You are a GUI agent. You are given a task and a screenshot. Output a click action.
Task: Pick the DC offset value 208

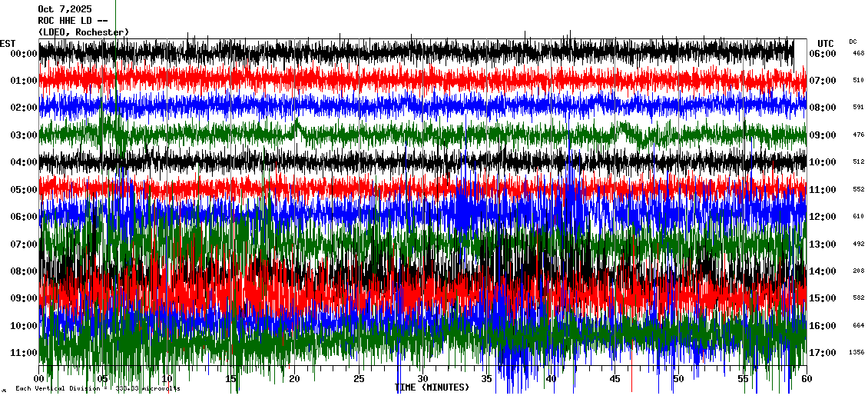tap(859, 271)
